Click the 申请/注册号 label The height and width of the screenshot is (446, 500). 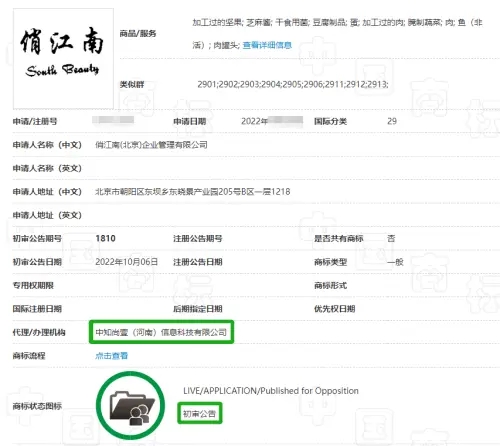click(35, 121)
